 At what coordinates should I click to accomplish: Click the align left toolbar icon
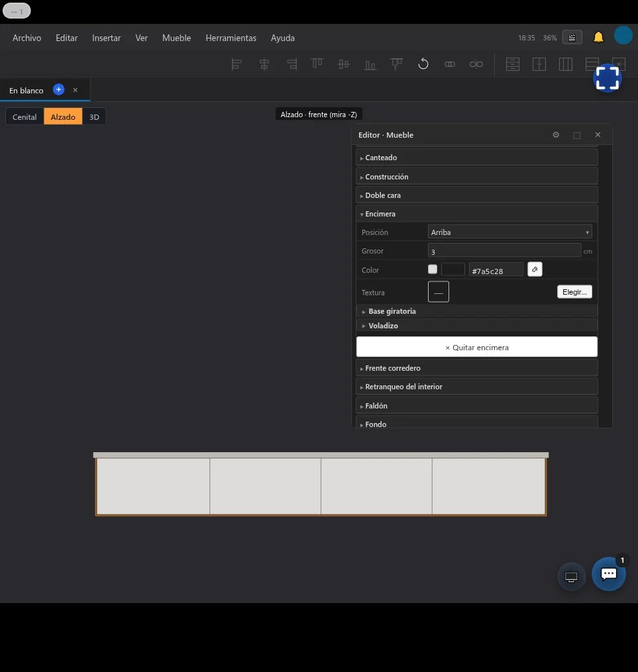(x=237, y=64)
